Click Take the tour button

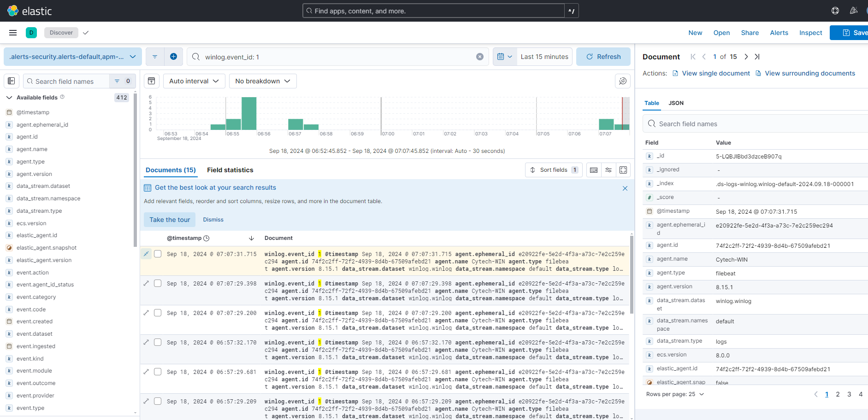coord(170,220)
